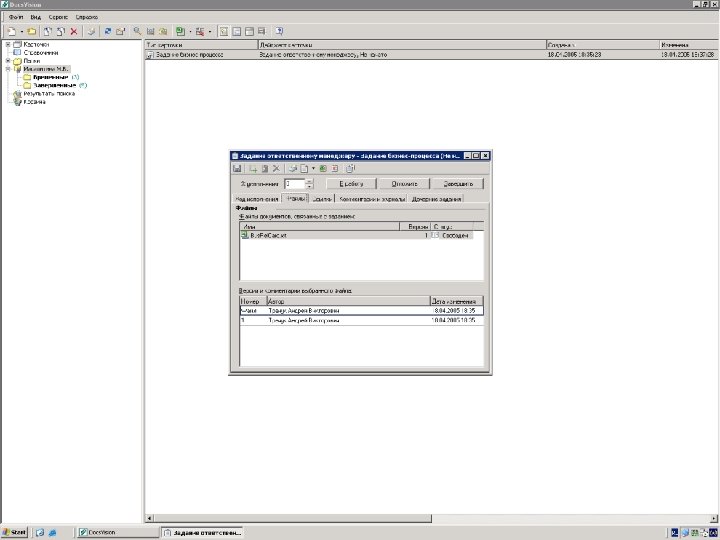Screen dimensions: 720x540
Task: Click the Завершить button
Action: [458, 184]
